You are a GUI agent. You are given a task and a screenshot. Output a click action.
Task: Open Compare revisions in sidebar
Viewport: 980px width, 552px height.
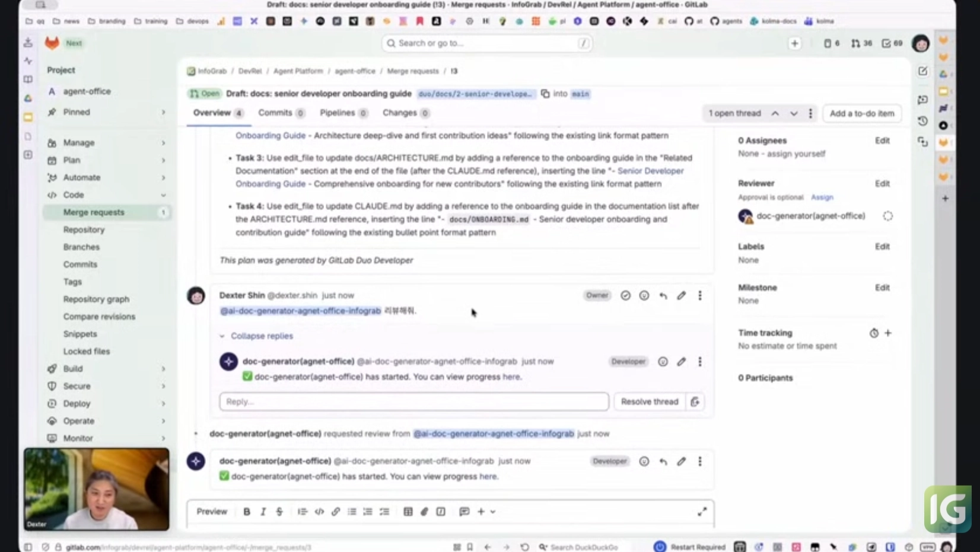click(x=99, y=317)
